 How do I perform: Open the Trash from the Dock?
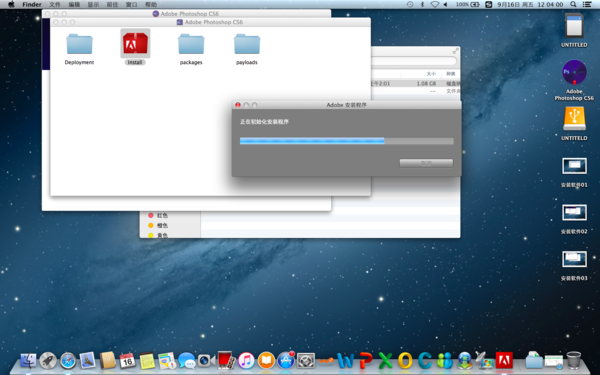(574, 360)
